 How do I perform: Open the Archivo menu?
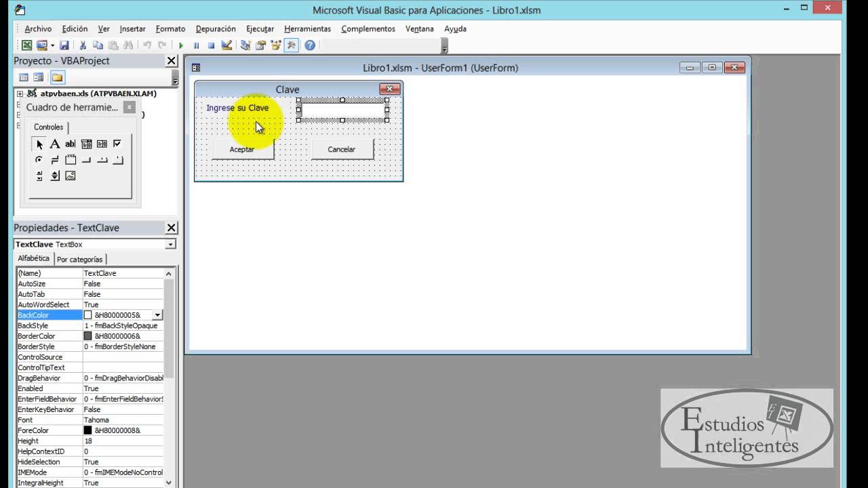point(38,29)
